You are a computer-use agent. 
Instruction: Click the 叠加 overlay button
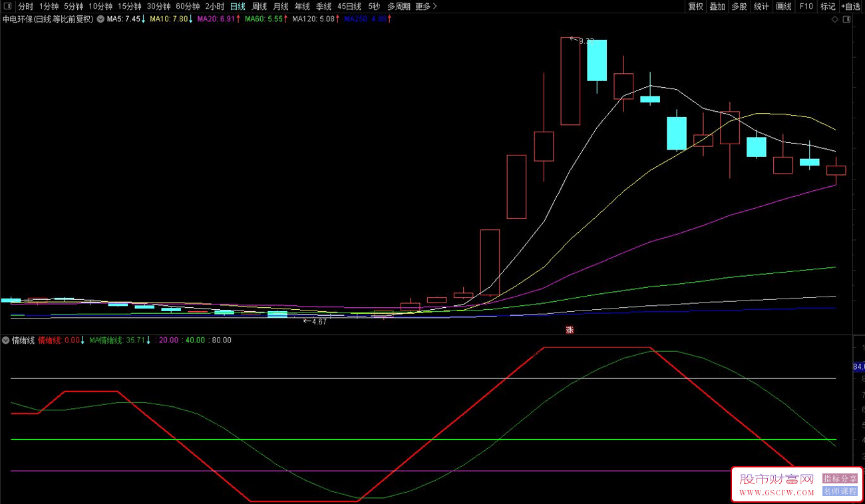pyautogui.click(x=717, y=6)
